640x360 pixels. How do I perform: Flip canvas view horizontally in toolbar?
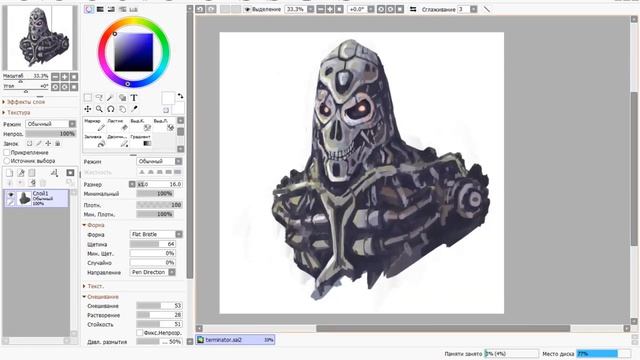(x=413, y=9)
